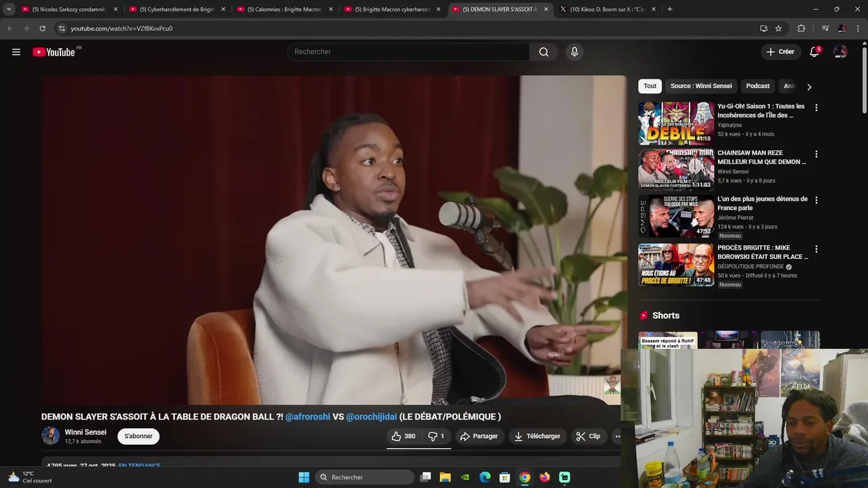Switch to Cyberharcèlement de Brigitte tab
Screen dimensions: 868x488
point(178,9)
